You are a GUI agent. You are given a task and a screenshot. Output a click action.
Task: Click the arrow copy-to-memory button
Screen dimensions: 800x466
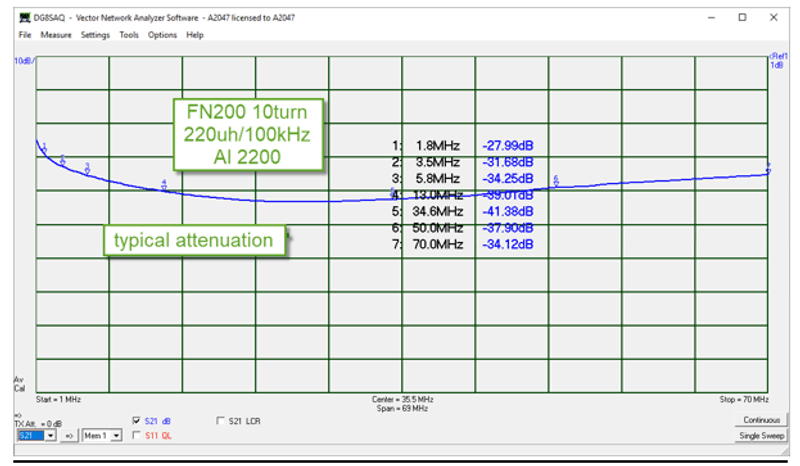point(69,436)
